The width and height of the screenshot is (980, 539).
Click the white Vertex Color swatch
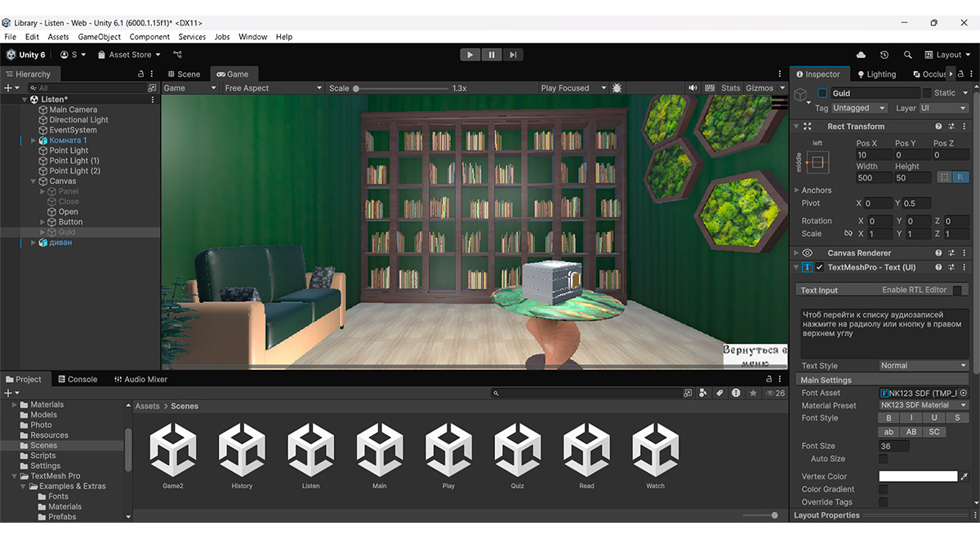(x=917, y=476)
